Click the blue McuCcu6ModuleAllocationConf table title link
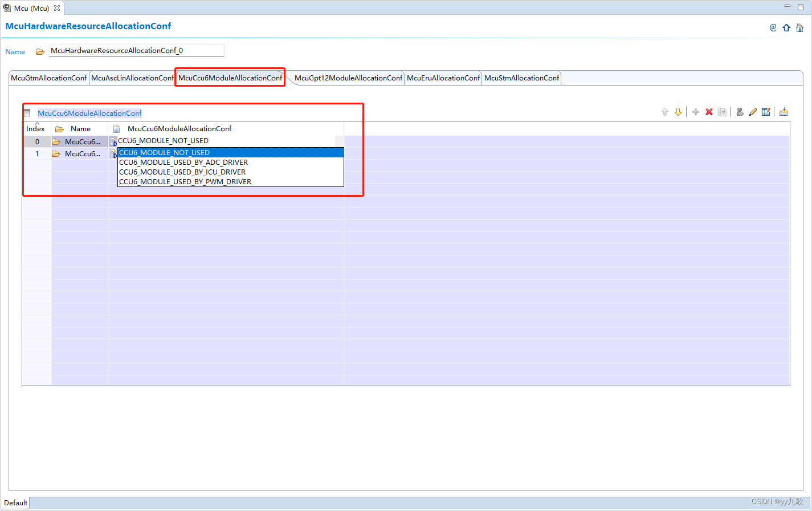Screen dimensions: 812x511 pyautogui.click(x=89, y=113)
